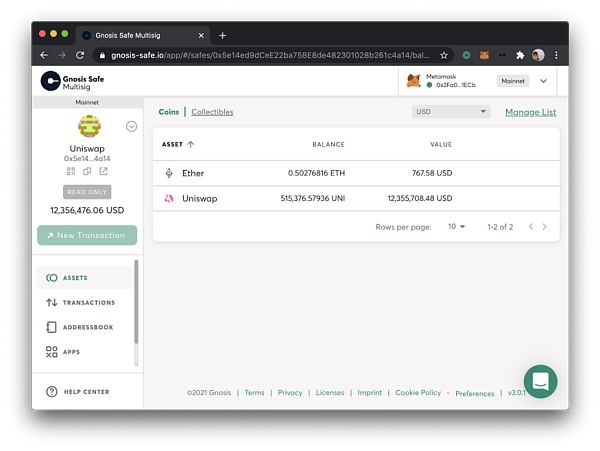Open Safe address in the block explorer icon
Viewport: 600px width, 451px height.
[x=103, y=171]
